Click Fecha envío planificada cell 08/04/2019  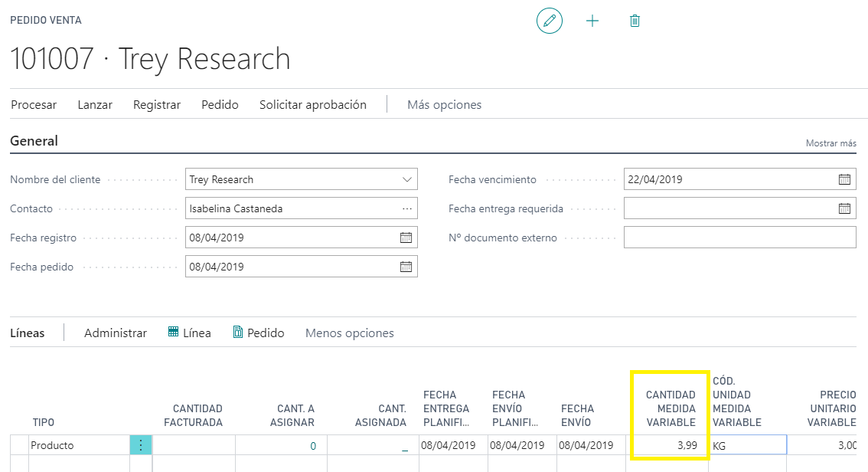[522, 445]
